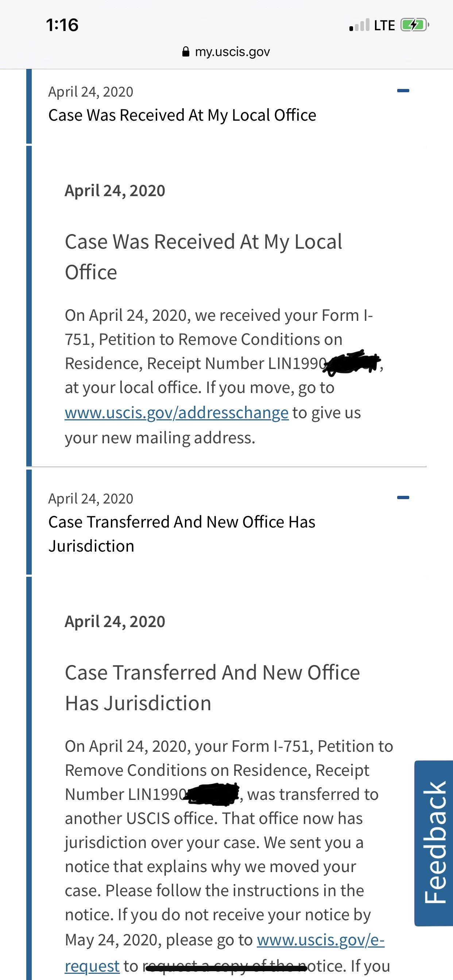Tap the cellular signal bars icon
Screen dimensions: 453x980
point(359,25)
